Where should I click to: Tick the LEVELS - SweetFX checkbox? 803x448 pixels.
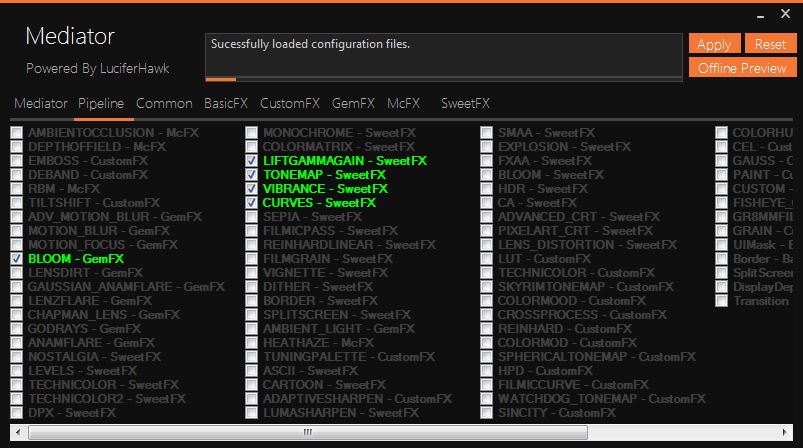(16, 371)
